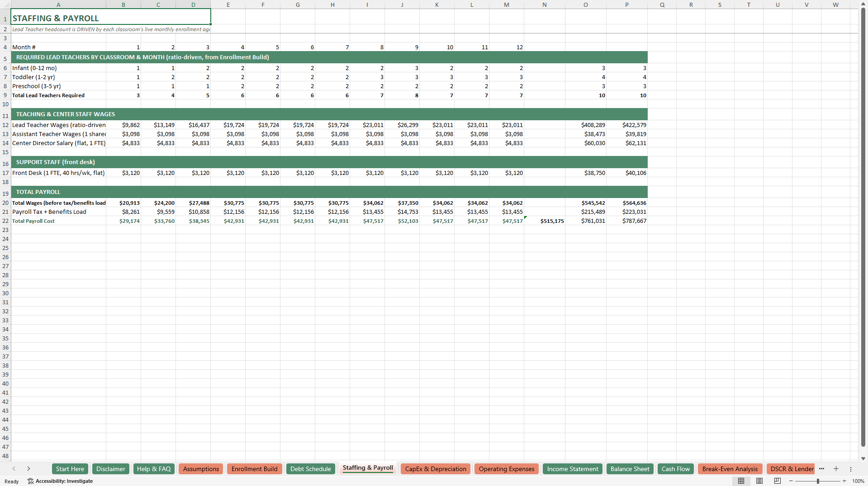Image resolution: width=868 pixels, height=486 pixels.
Task: Click the 100% zoom level
Action: click(858, 481)
